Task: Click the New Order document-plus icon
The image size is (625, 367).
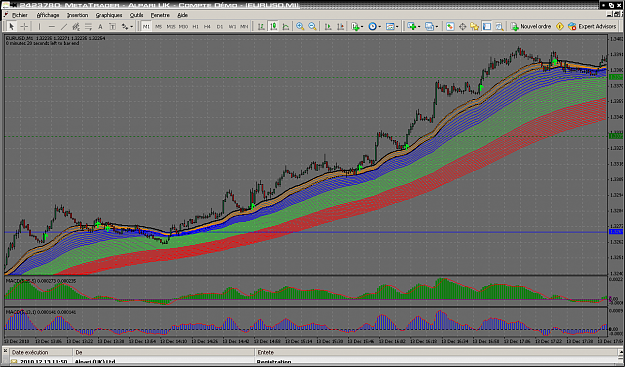Action: tap(515, 27)
